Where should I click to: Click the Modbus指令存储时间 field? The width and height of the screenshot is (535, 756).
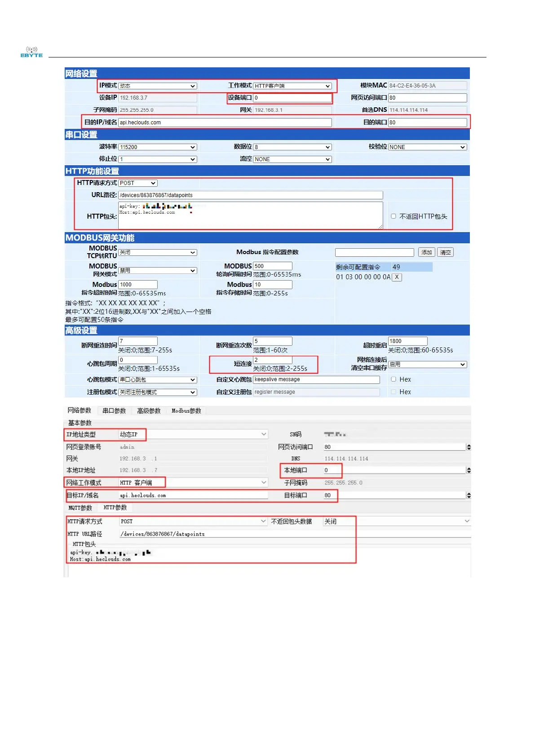273,284
